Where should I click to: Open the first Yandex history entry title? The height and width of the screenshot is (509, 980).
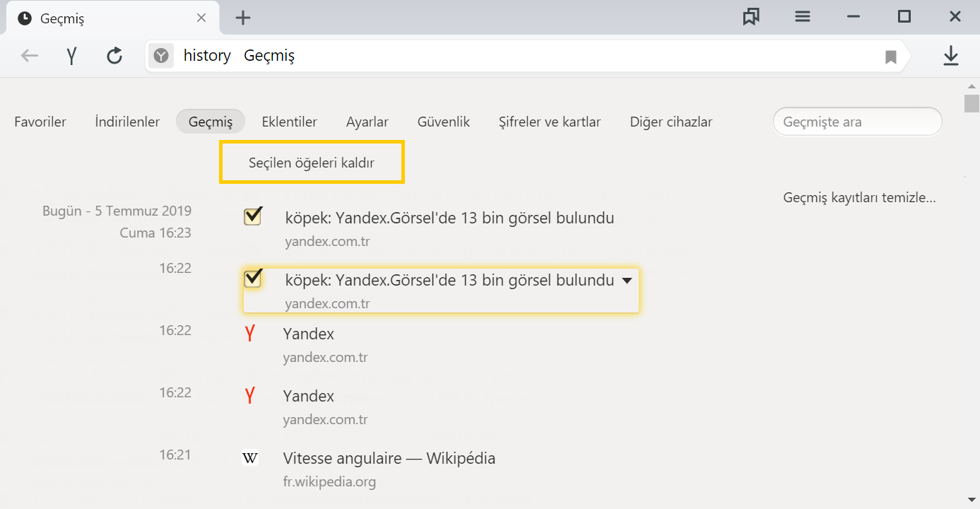[x=309, y=334]
